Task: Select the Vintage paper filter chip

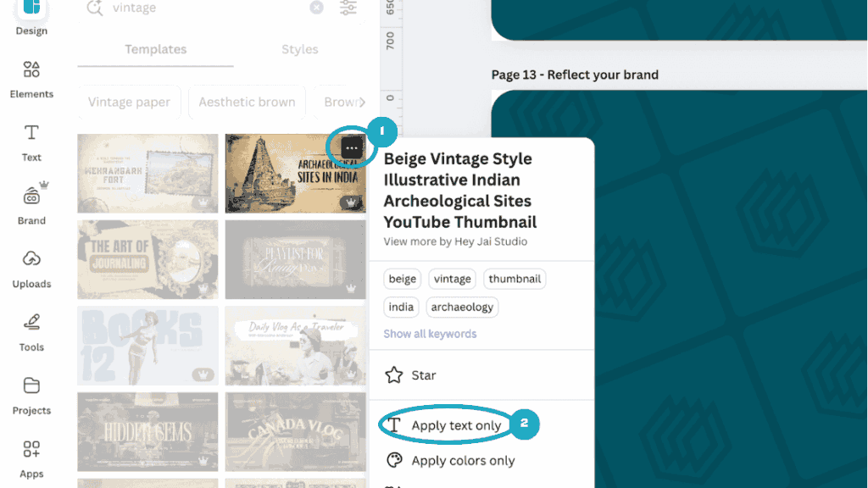Action: (x=129, y=103)
